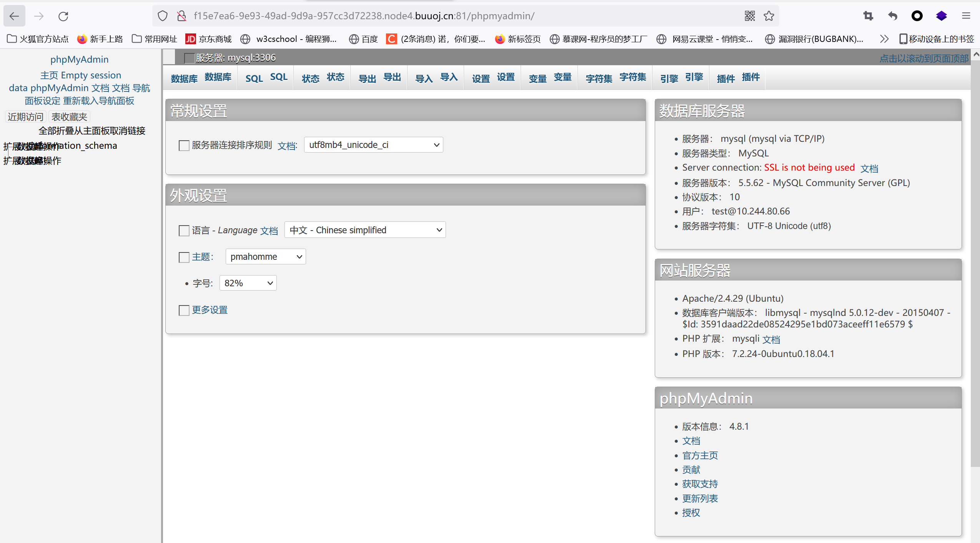
Task: Tick the 更多设置 checkbox
Action: (184, 310)
